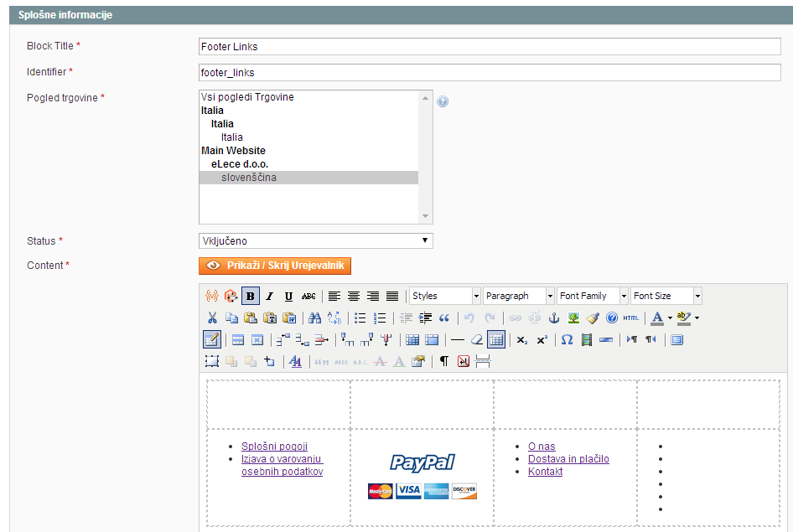Open the Font Family dropdown

(x=592, y=296)
